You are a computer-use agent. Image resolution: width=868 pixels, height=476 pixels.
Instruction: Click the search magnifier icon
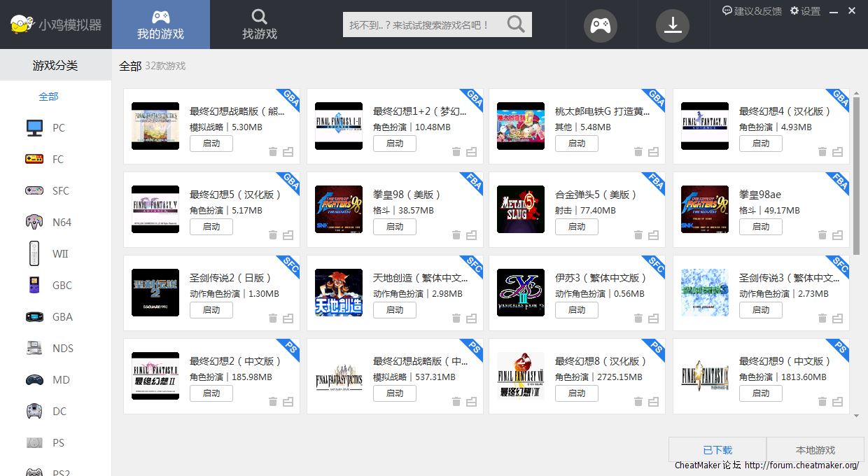click(x=516, y=24)
